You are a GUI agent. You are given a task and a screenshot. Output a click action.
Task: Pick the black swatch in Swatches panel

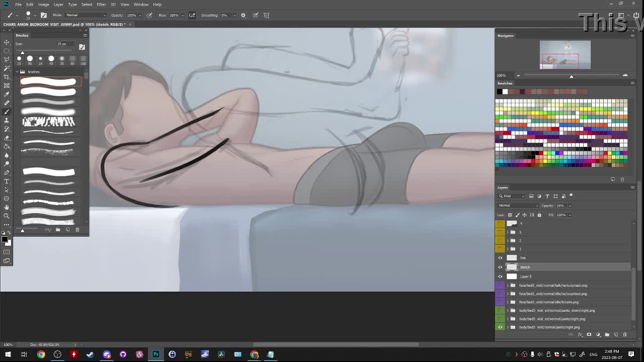499,92
